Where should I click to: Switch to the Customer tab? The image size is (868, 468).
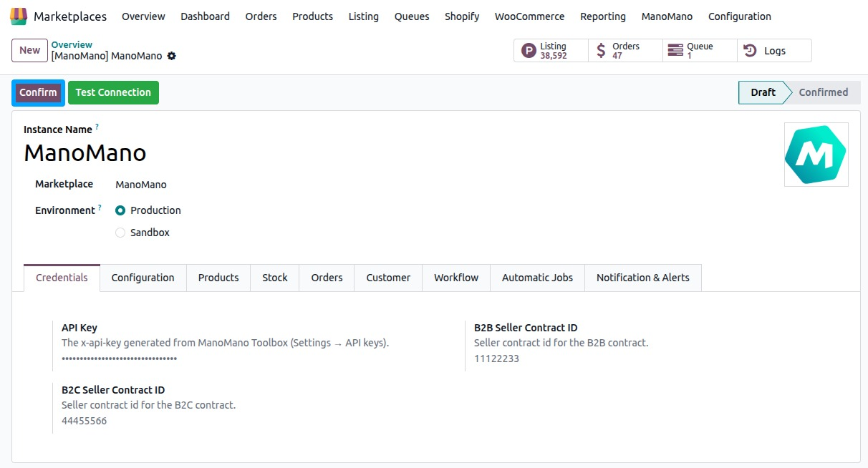(x=388, y=278)
